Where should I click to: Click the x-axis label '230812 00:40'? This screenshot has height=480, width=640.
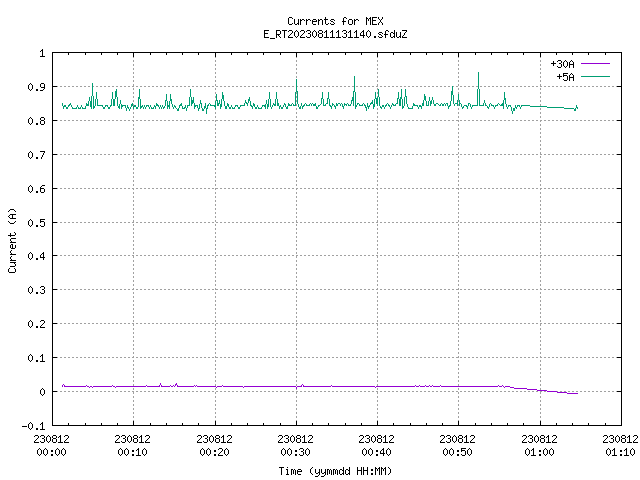376,445
